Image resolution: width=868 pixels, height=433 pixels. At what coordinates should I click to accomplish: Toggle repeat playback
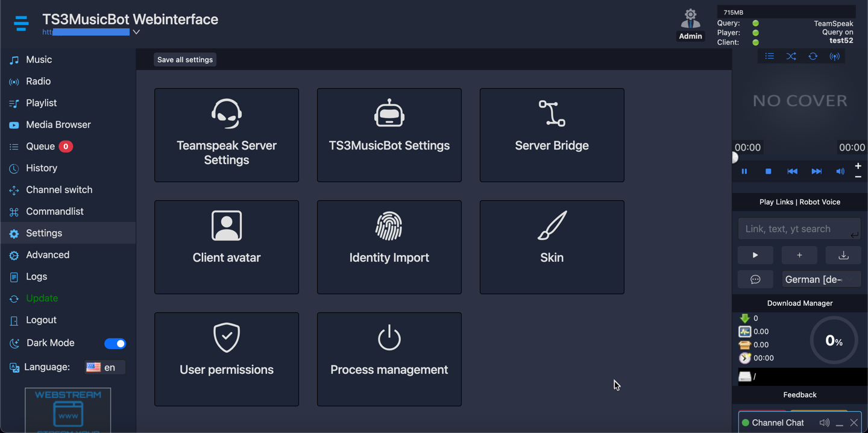[x=813, y=56]
